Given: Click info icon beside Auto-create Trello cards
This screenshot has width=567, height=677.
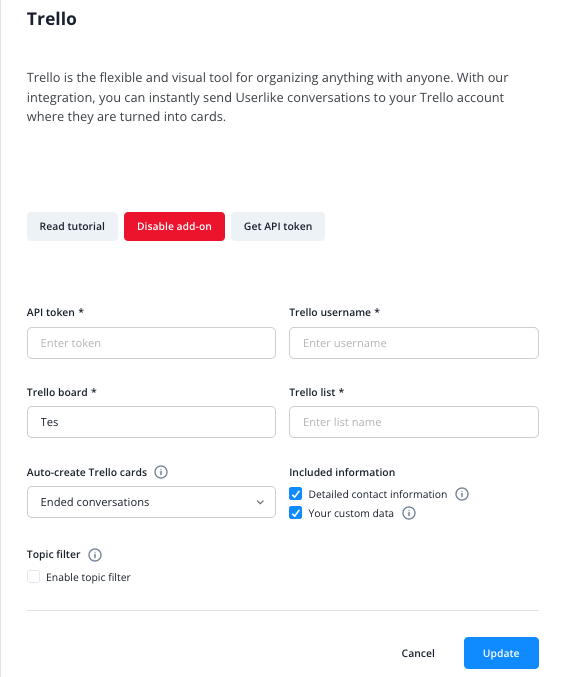Looking at the screenshot, I should tap(161, 472).
